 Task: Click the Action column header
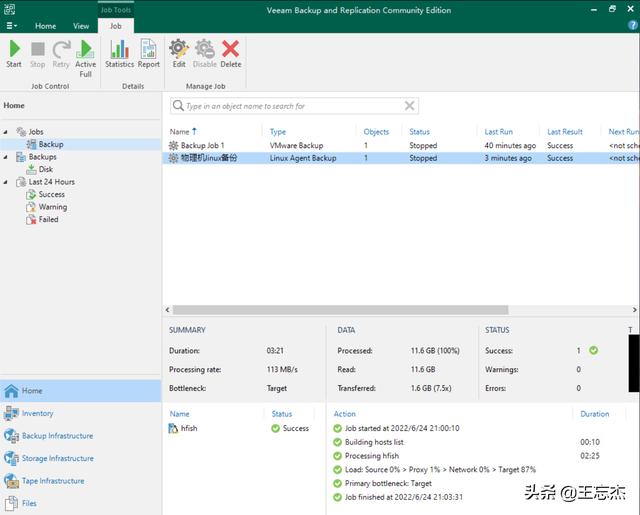[344, 414]
